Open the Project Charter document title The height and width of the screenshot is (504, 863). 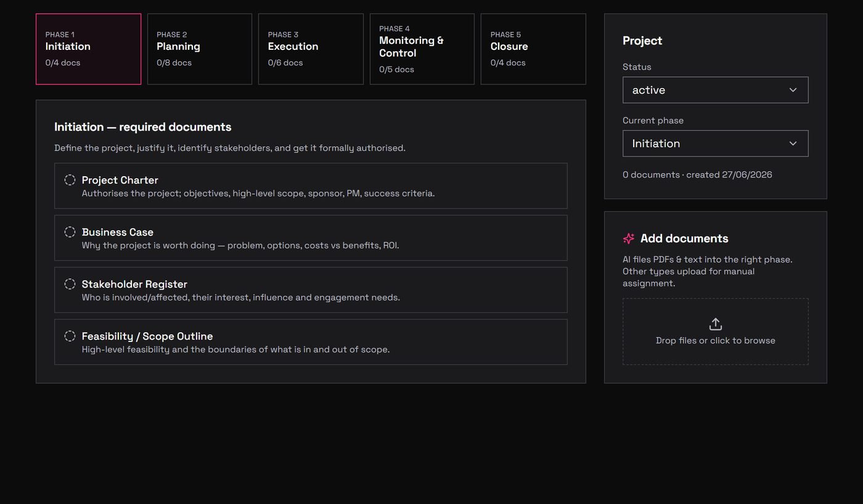click(120, 180)
